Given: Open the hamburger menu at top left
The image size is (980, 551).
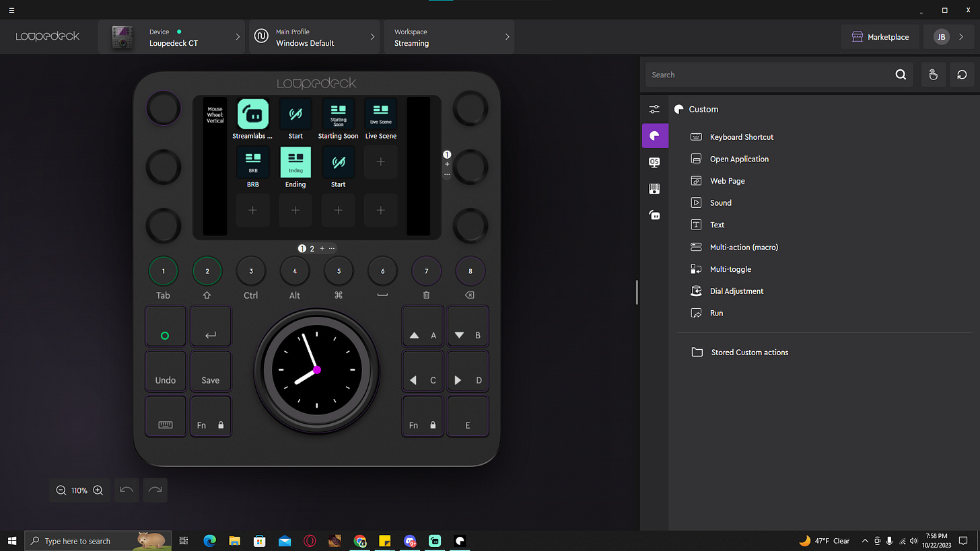Looking at the screenshot, I should [x=11, y=11].
